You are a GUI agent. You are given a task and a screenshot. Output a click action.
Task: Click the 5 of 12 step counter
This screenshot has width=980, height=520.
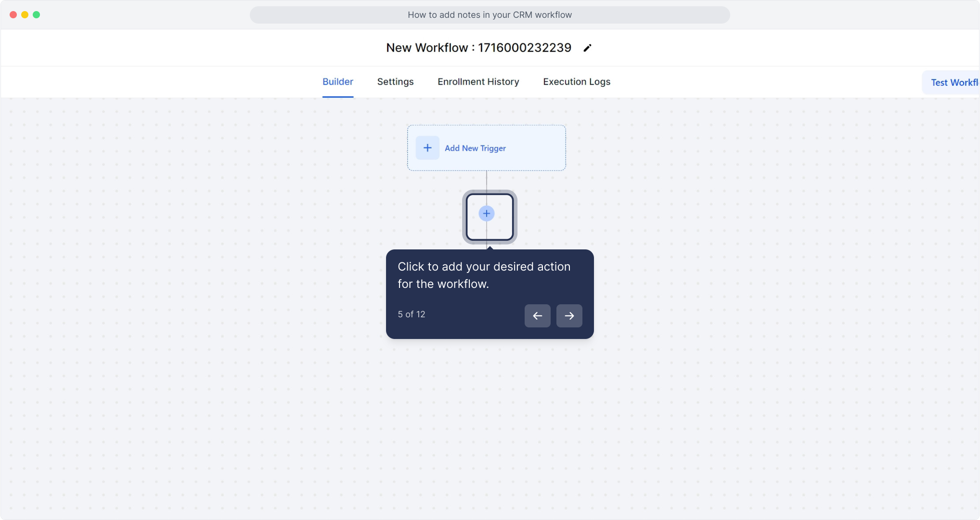[412, 314]
